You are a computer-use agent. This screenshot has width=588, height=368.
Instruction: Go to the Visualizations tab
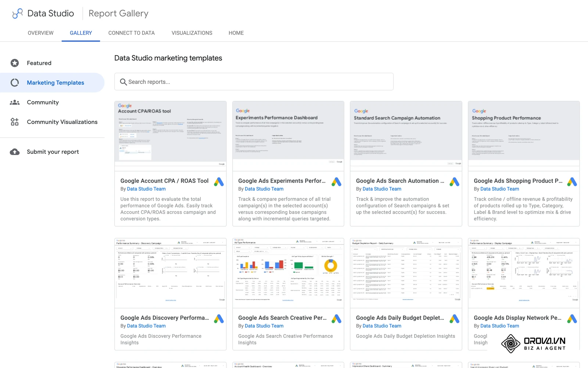pyautogui.click(x=192, y=33)
